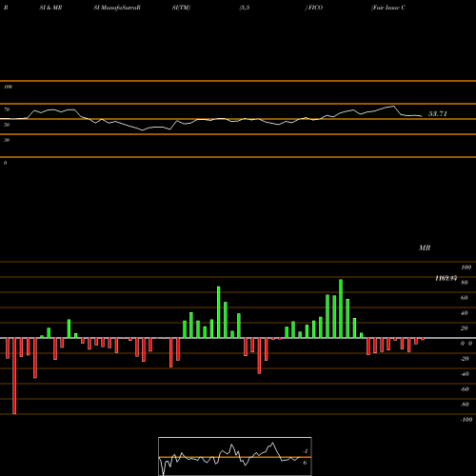Screen dimensions: 476x476
Task: Click the 'SI(TM)' header label
Action: coord(181,8)
